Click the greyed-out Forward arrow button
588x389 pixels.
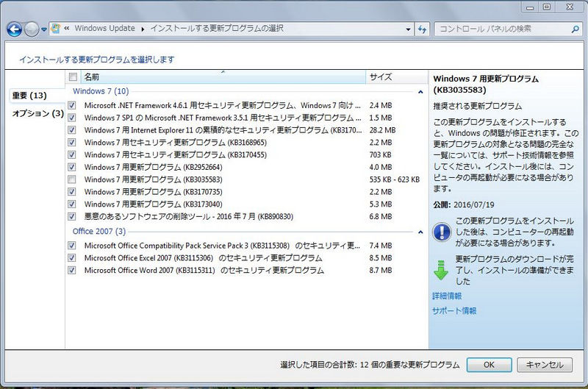click(32, 29)
